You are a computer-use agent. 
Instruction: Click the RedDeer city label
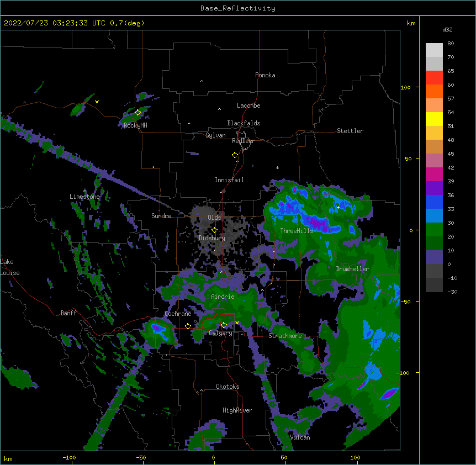pyautogui.click(x=243, y=141)
